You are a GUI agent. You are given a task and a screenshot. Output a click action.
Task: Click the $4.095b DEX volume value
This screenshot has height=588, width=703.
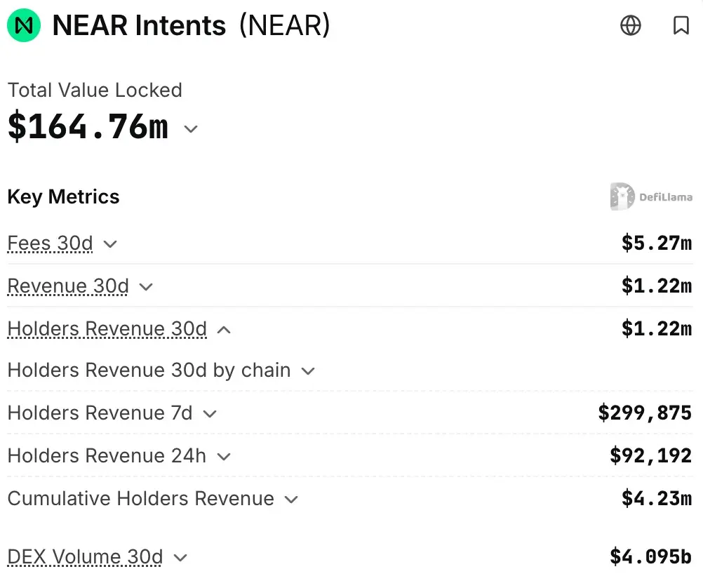(x=651, y=557)
